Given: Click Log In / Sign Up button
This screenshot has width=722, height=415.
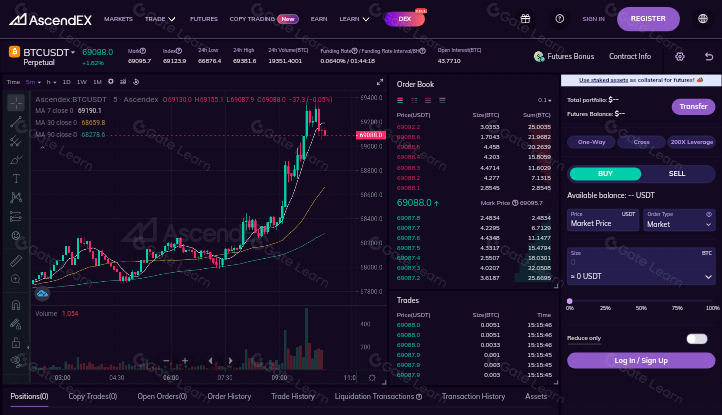Looking at the screenshot, I should pyautogui.click(x=641, y=360).
